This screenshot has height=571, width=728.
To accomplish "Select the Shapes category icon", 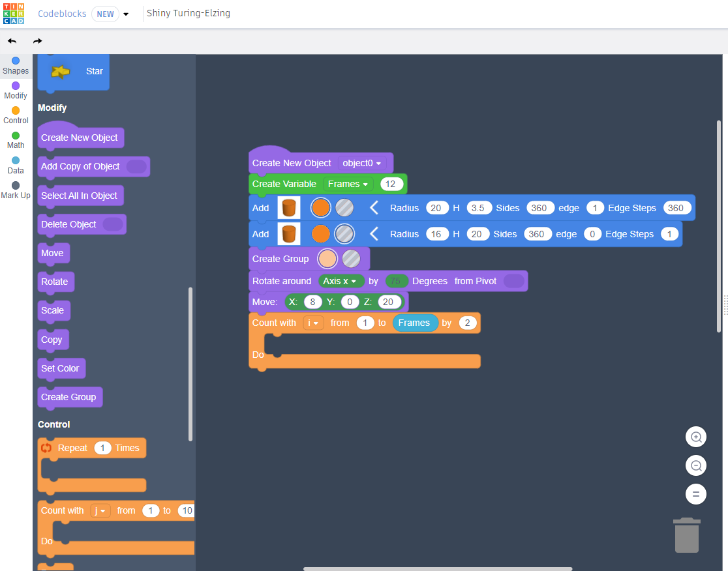I will click(x=15, y=64).
